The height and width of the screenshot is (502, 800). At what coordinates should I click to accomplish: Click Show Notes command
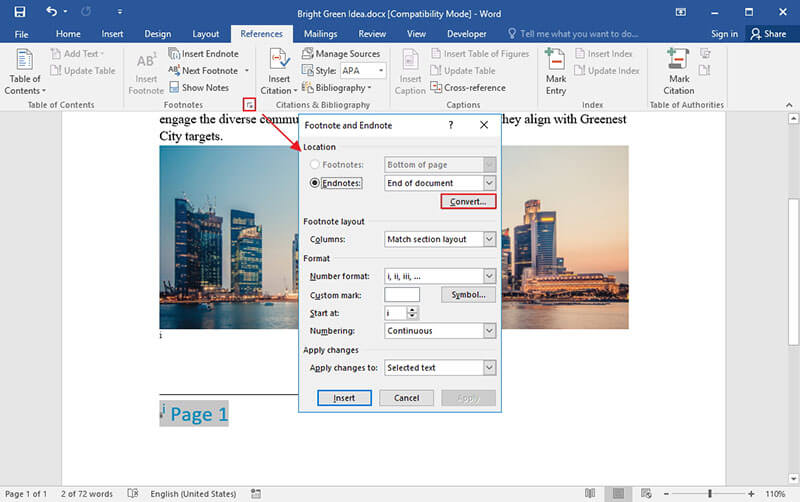pos(199,88)
